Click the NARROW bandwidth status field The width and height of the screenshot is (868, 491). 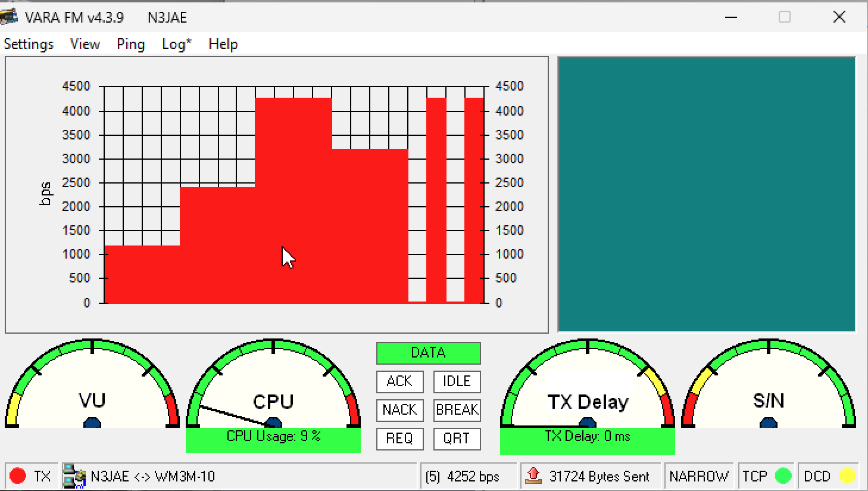pos(698,476)
